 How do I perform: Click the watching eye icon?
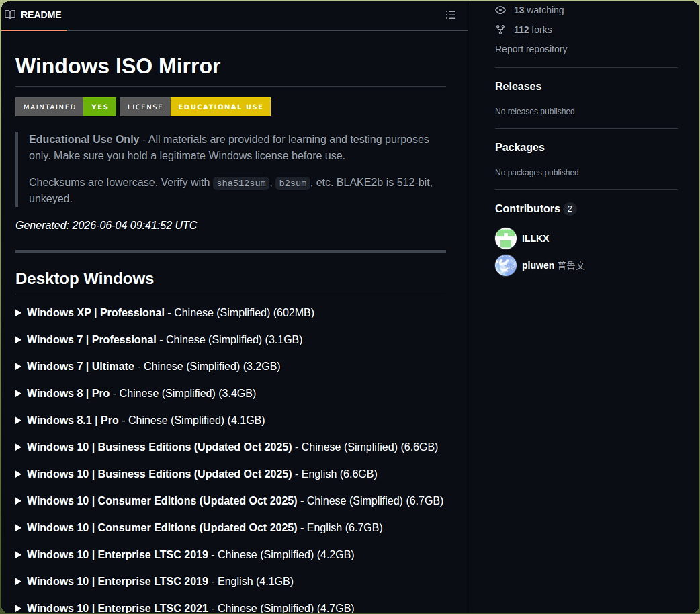click(x=500, y=10)
